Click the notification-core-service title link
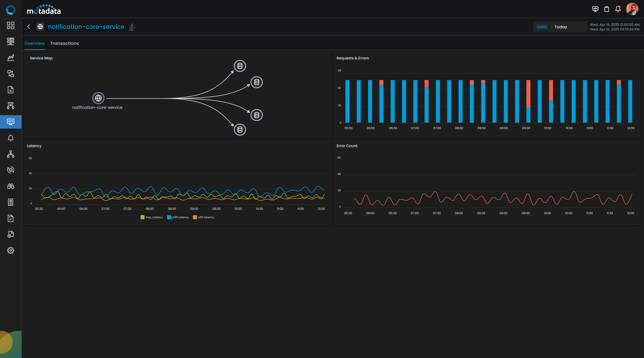The height and width of the screenshot is (358, 644). point(86,27)
